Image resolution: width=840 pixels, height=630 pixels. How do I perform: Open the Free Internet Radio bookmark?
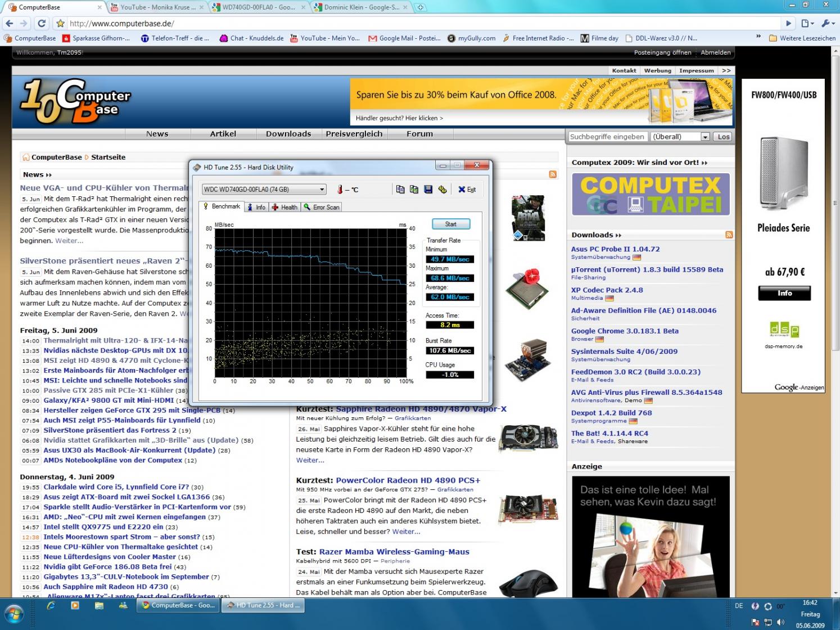(x=538, y=38)
